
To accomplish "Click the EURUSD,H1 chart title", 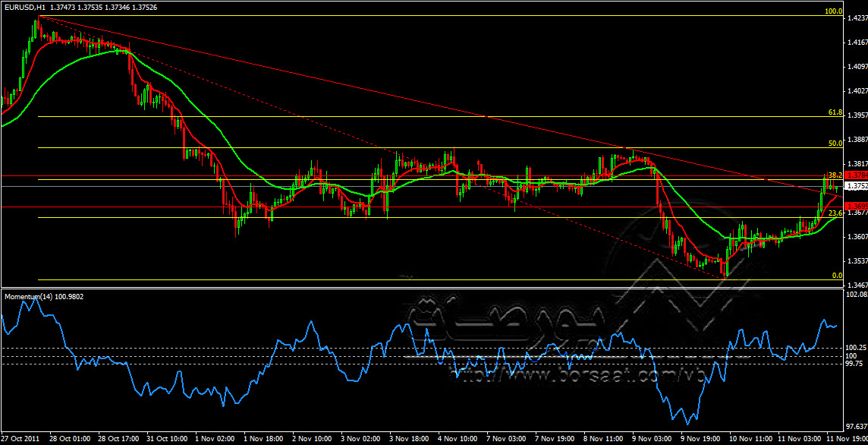I will pos(26,7).
